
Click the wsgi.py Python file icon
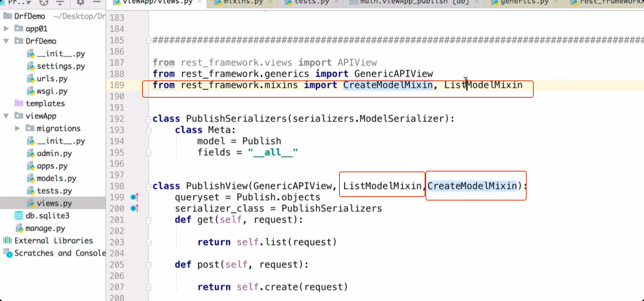[x=31, y=91]
